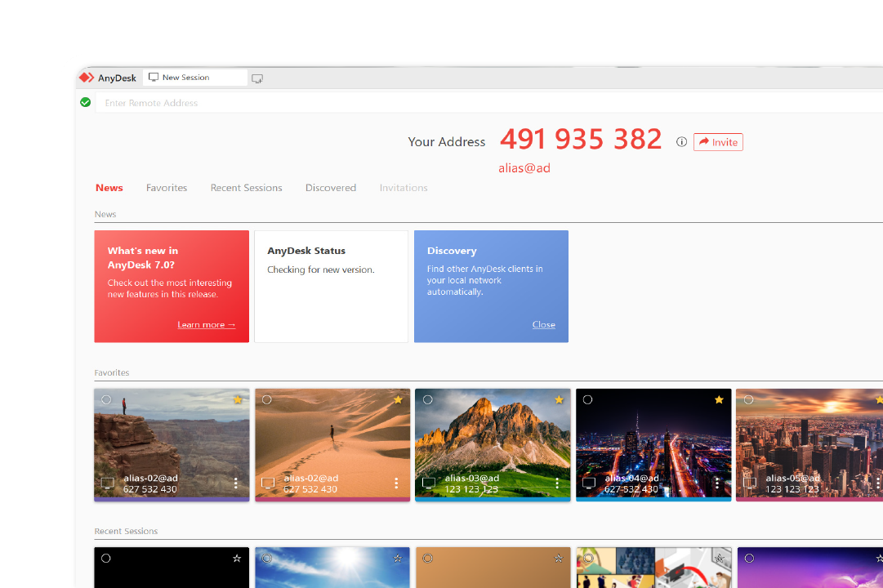
Task: Focus the Enter Remote Address field
Action: 488,103
